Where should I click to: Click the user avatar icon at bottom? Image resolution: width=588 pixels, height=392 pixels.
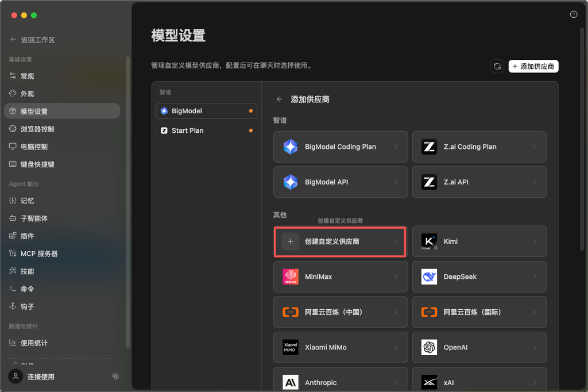coord(16,376)
